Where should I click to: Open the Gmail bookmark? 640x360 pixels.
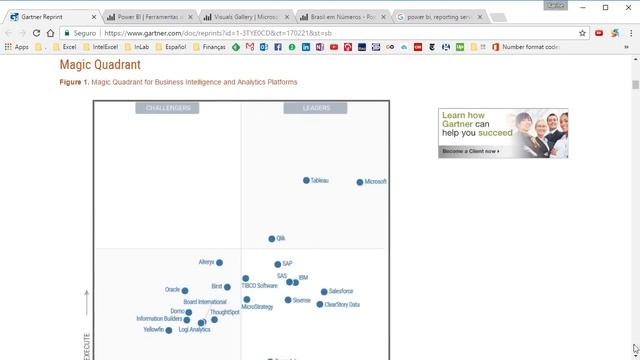[x=250, y=47]
